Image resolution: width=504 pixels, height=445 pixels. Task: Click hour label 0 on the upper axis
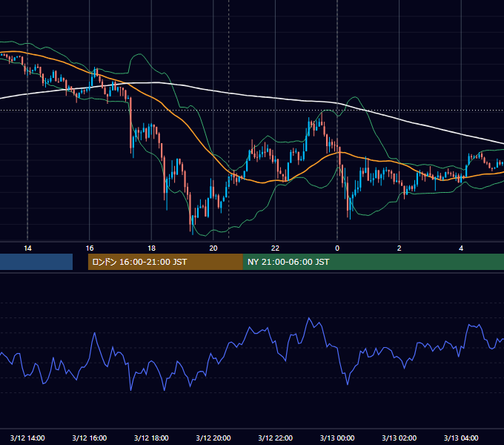pos(337,248)
